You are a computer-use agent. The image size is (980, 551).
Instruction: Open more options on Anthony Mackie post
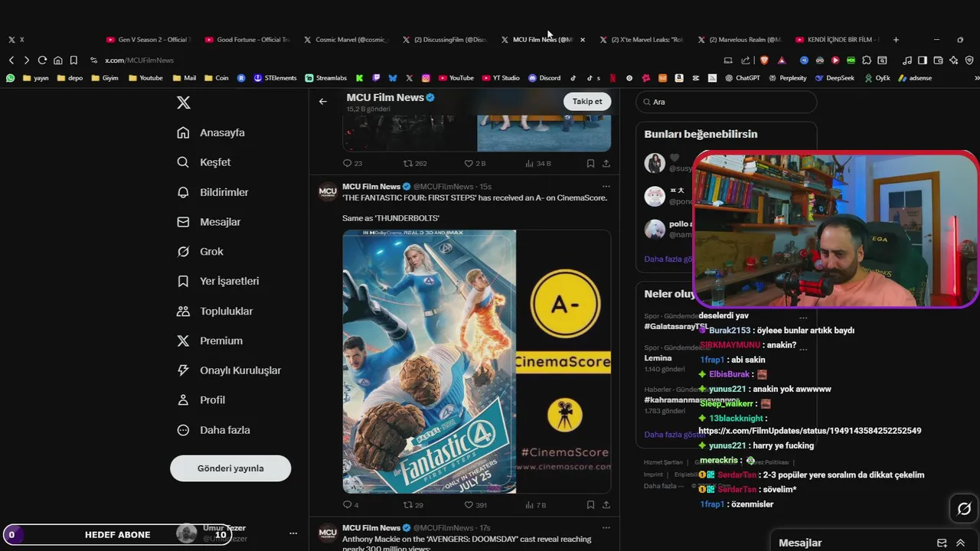(606, 528)
